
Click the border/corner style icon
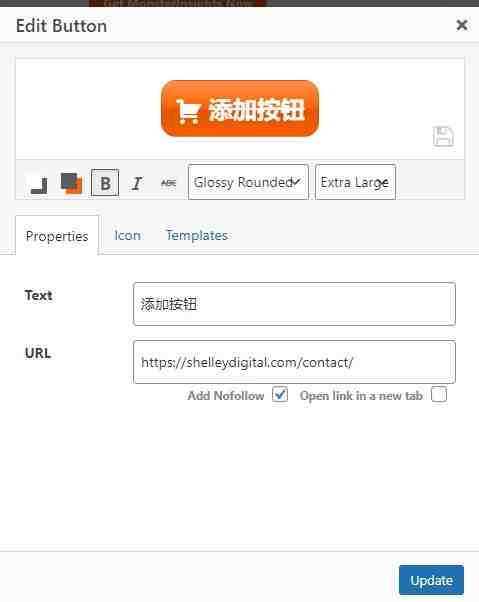click(x=39, y=185)
